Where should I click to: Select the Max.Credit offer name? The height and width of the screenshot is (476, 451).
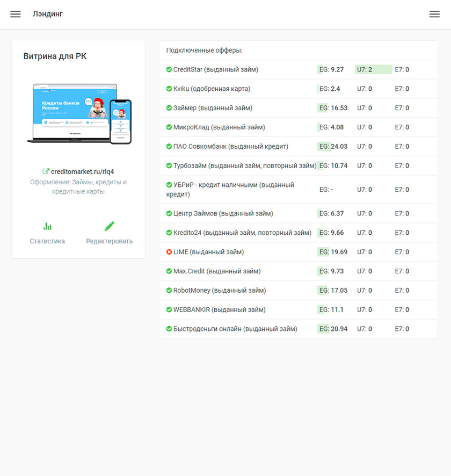(217, 271)
